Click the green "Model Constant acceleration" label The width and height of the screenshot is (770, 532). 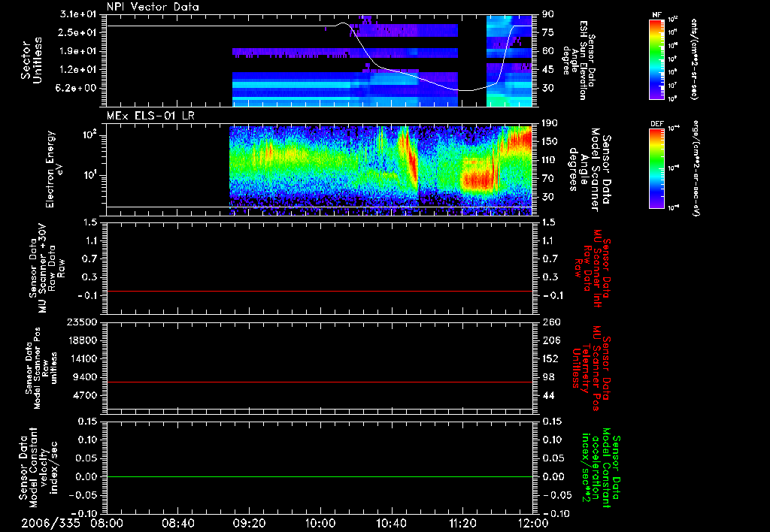(601, 468)
